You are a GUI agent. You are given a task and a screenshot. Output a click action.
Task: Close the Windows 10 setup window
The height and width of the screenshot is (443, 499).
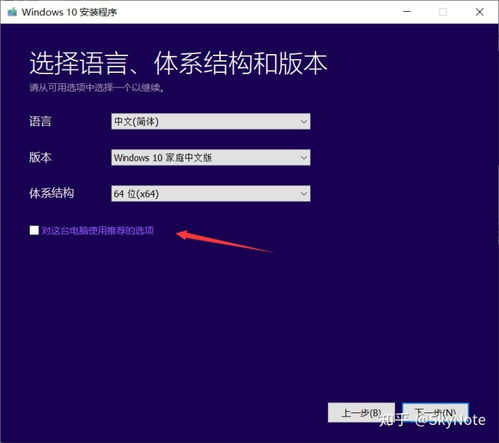(x=480, y=12)
